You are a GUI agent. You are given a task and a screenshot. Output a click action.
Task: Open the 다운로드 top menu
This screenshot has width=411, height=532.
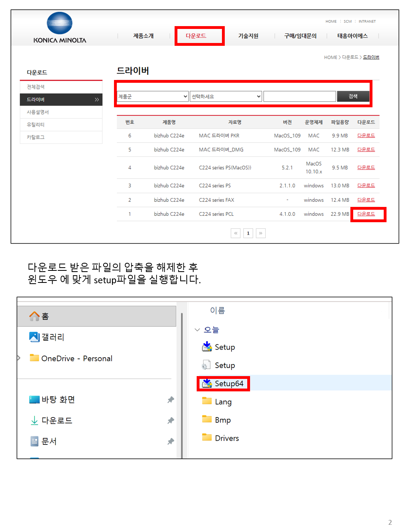tap(196, 36)
